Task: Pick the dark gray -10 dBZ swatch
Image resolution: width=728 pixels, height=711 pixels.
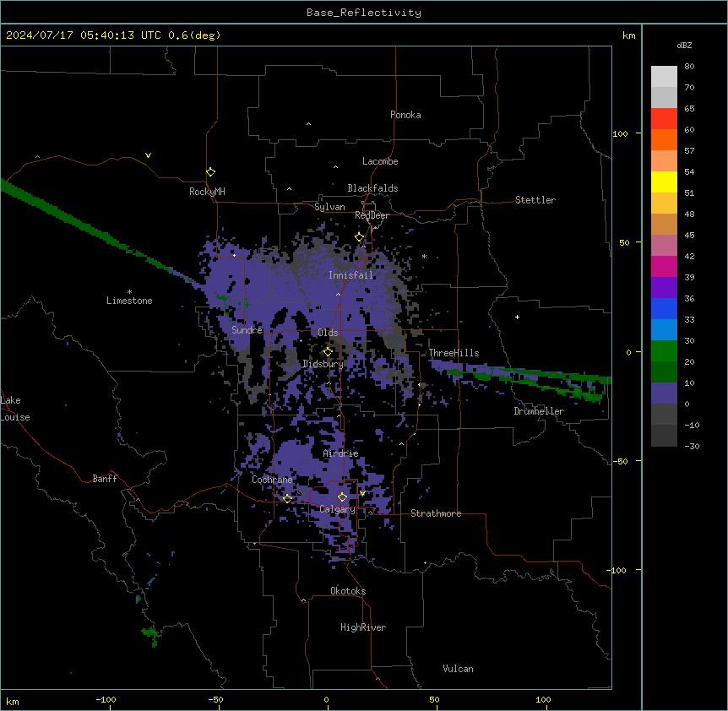Action: click(x=664, y=436)
